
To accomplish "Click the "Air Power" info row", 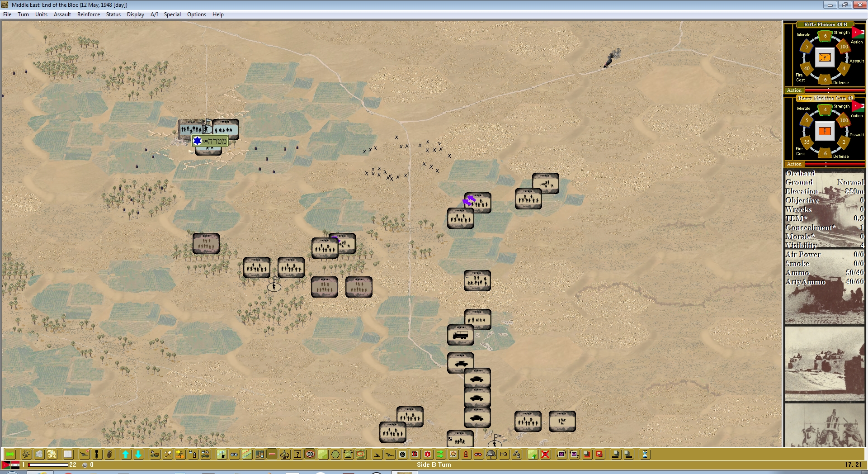I will pos(825,255).
